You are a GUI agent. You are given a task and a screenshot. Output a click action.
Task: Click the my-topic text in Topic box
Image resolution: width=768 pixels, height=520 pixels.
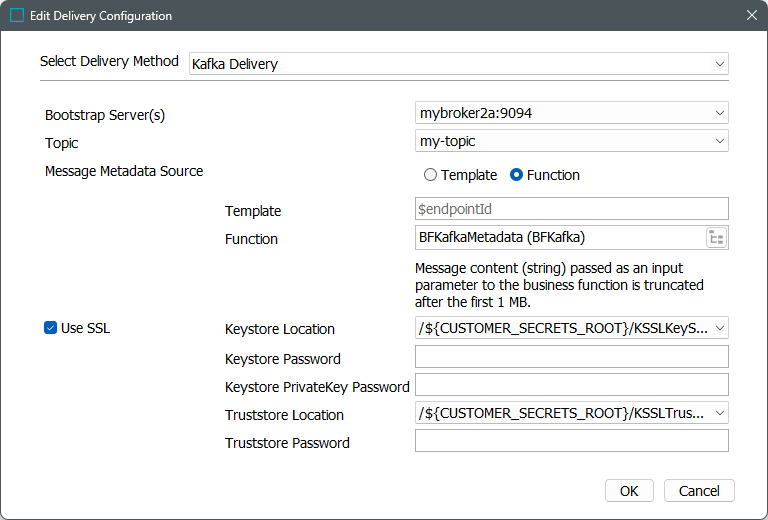(447, 142)
